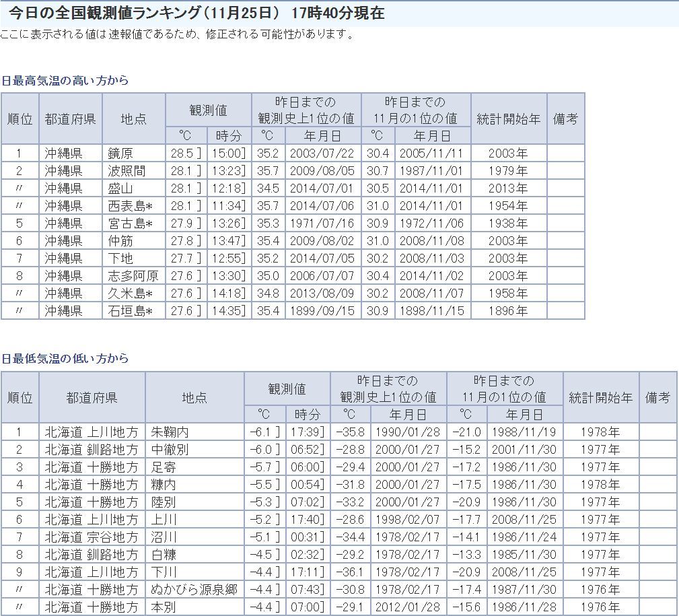679x616 pixels.
Task: Click date 2006/07/07 in 志多阿原 row
Action: click(322, 276)
